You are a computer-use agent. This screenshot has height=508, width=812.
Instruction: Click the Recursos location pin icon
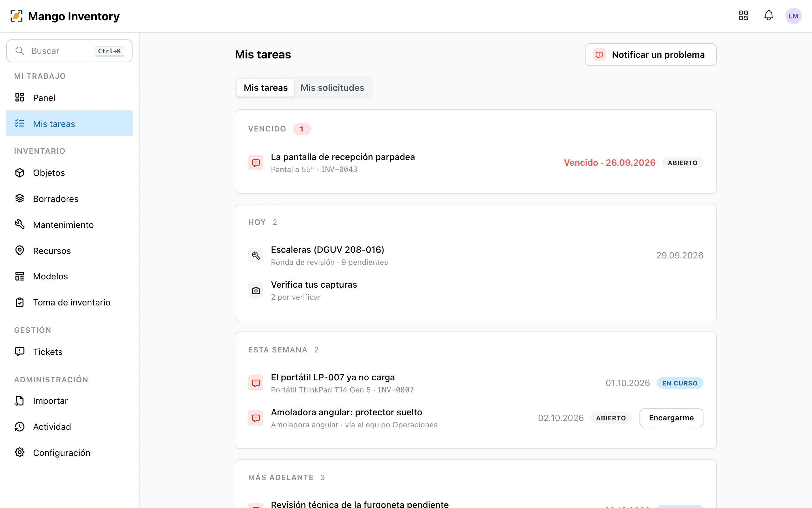point(20,250)
